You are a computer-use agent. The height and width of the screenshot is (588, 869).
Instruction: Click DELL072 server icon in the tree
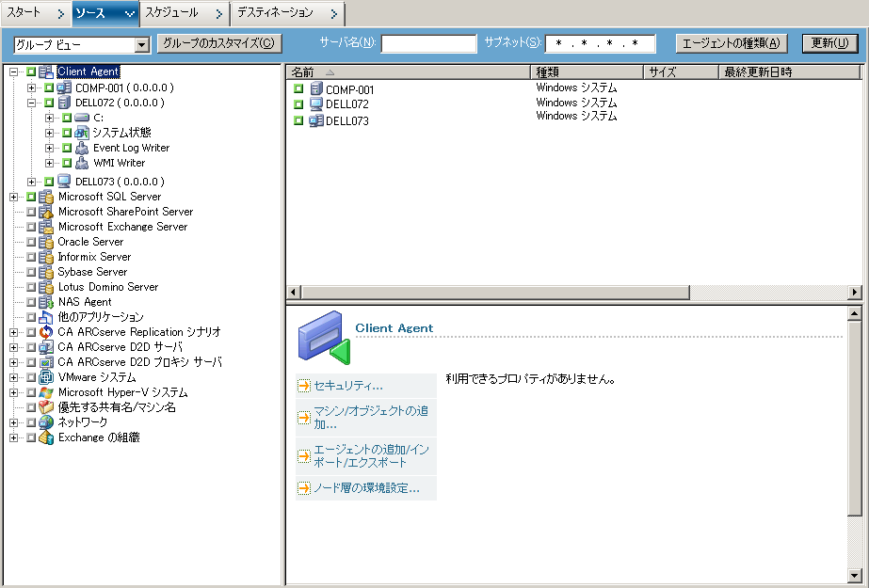click(x=64, y=103)
